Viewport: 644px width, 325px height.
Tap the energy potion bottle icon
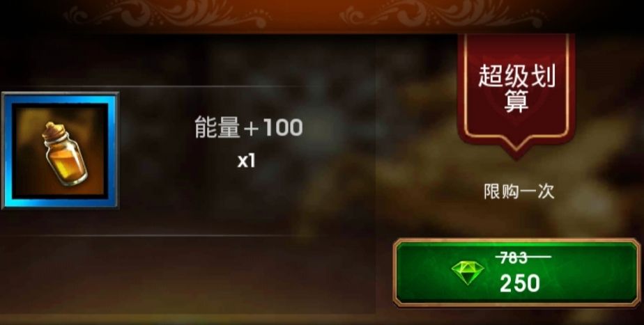(x=65, y=154)
